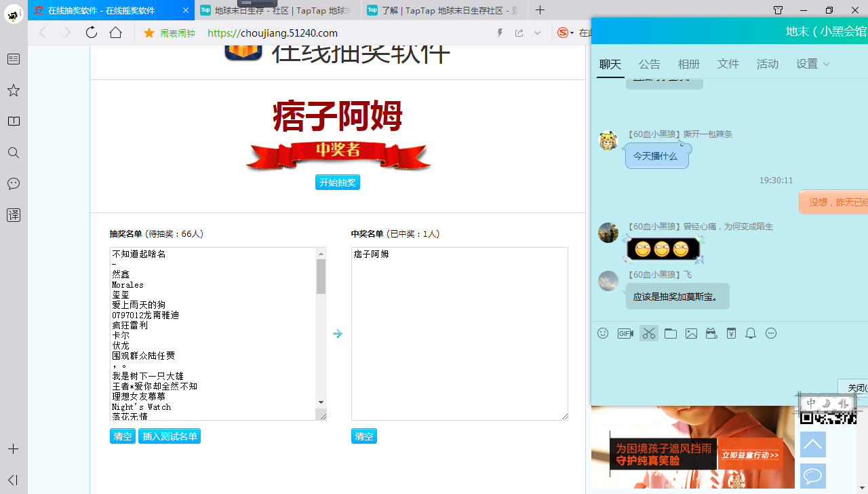Click the 开始抽奖 button
The height and width of the screenshot is (494, 868).
pos(338,183)
